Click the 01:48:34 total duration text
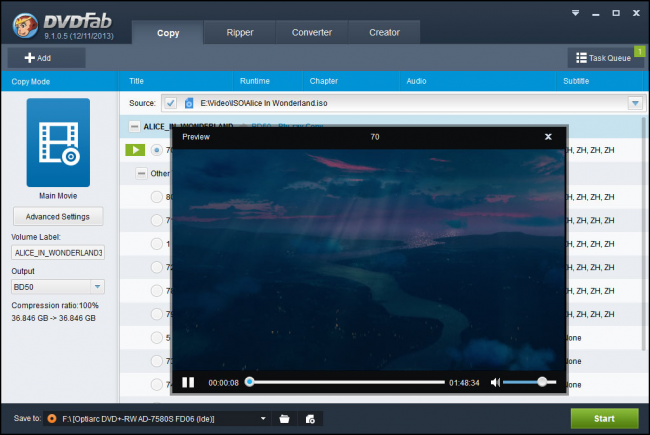The image size is (650, 435). tap(464, 383)
